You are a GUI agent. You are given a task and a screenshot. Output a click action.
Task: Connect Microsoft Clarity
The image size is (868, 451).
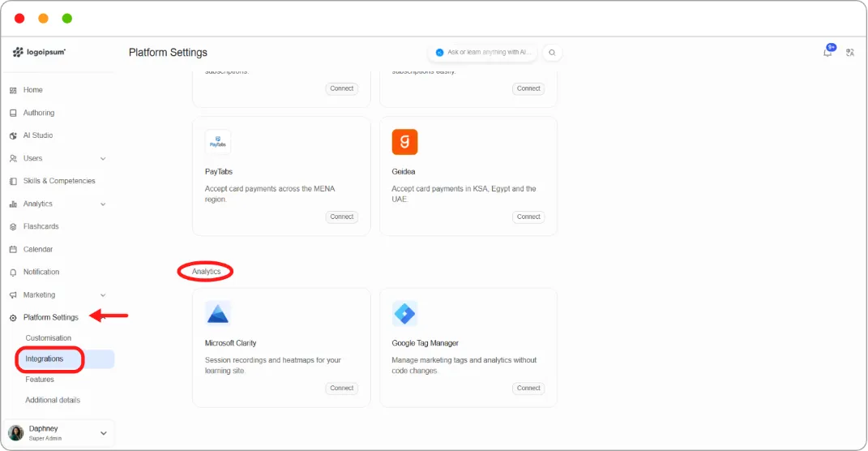point(341,388)
